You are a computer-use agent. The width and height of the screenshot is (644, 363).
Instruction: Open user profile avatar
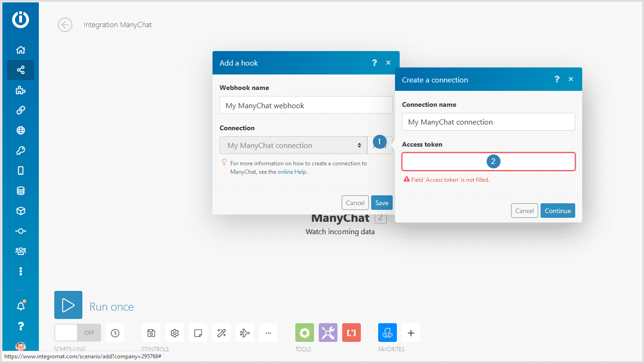[21, 347]
